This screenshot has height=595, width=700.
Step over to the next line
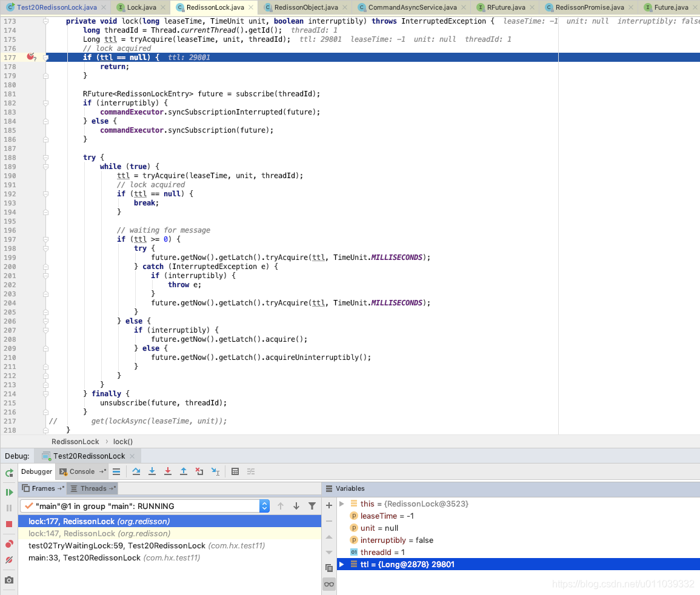(136, 471)
